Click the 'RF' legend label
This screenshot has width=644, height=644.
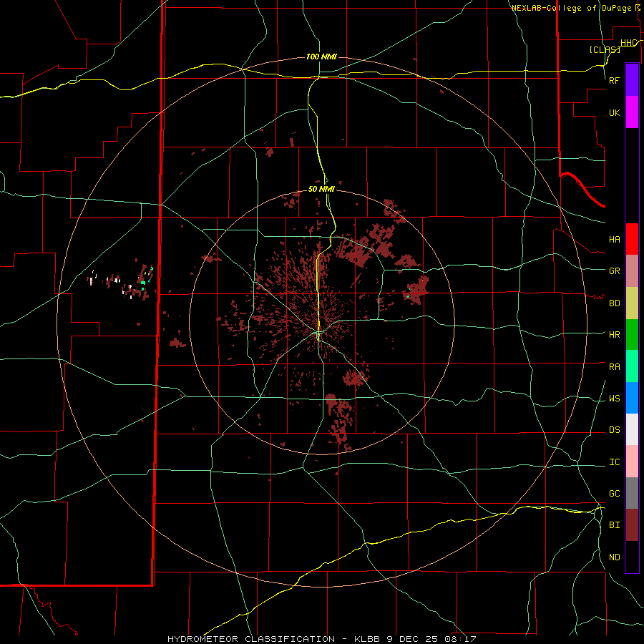click(614, 80)
